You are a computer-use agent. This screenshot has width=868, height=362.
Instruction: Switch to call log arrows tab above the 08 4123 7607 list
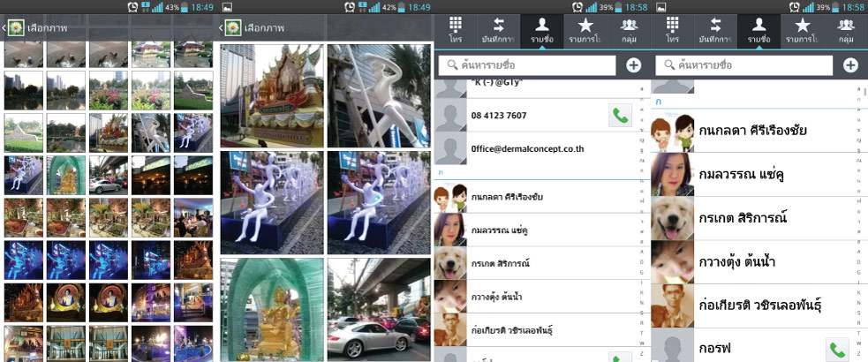pos(499,29)
